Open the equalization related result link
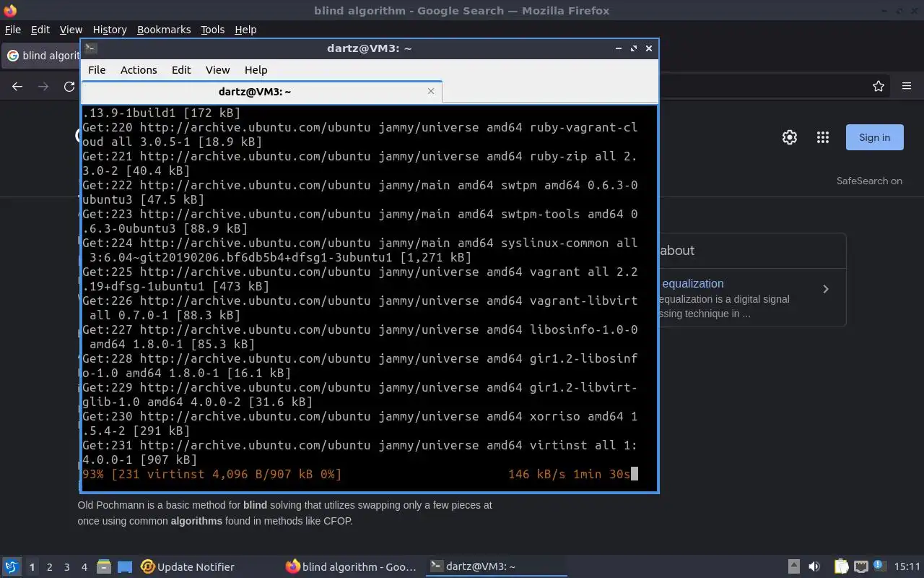The height and width of the screenshot is (578, 924). 692,284
